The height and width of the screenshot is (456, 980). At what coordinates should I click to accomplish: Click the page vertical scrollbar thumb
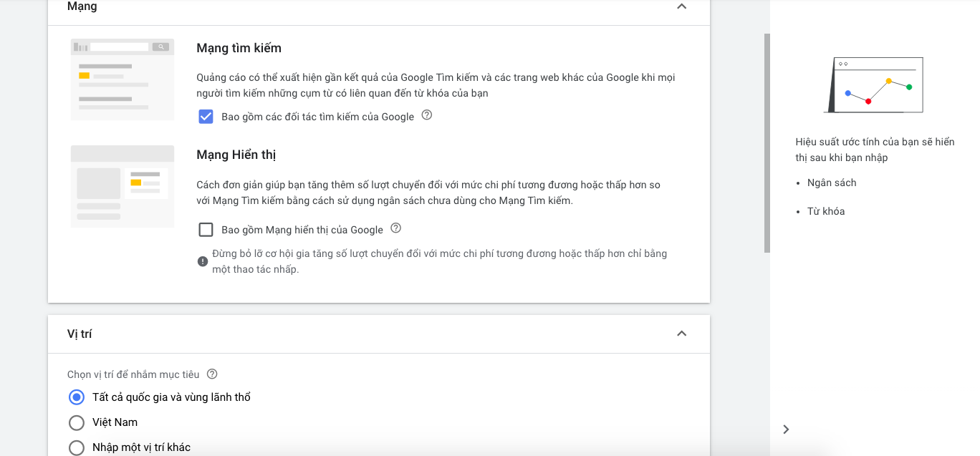(x=767, y=143)
